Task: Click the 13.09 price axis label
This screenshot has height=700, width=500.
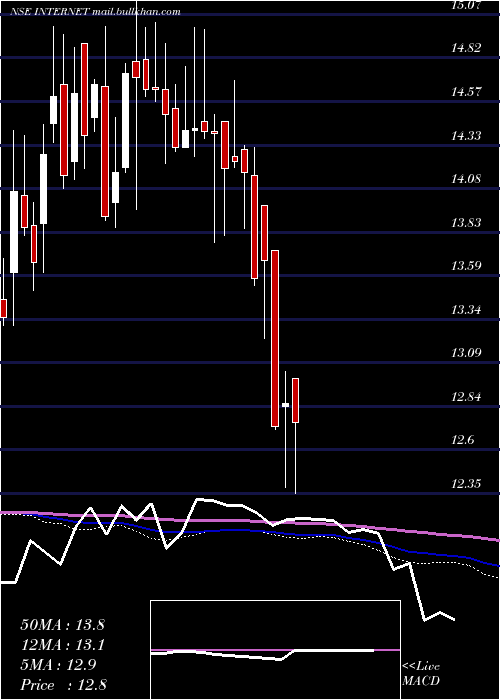Action: pyautogui.click(x=466, y=353)
